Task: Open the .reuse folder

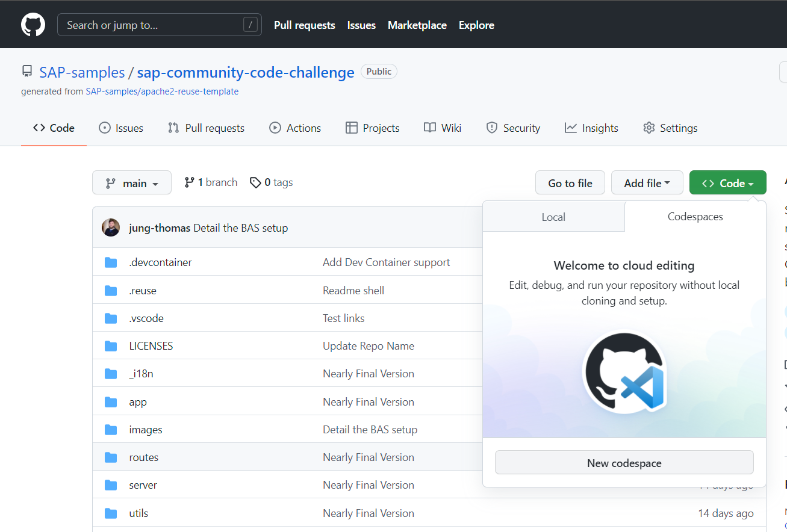Action: pos(143,291)
